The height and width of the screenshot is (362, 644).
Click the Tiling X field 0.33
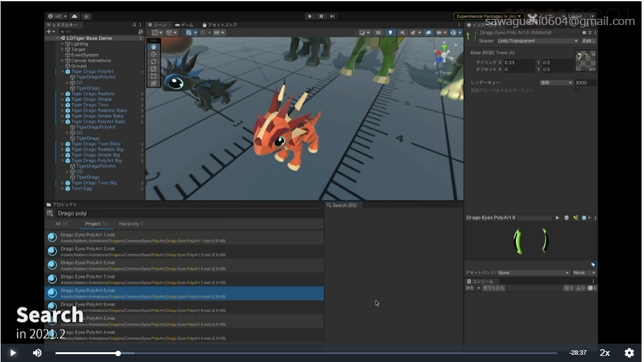coord(519,62)
